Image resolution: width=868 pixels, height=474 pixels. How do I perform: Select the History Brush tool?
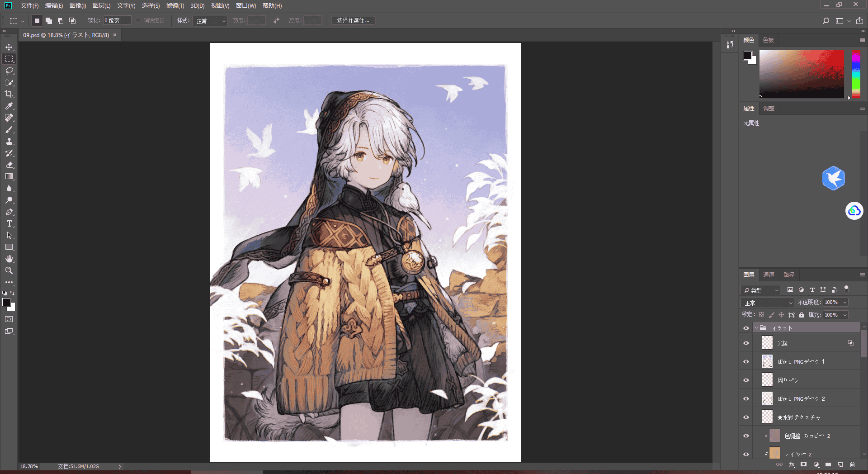pyautogui.click(x=9, y=153)
